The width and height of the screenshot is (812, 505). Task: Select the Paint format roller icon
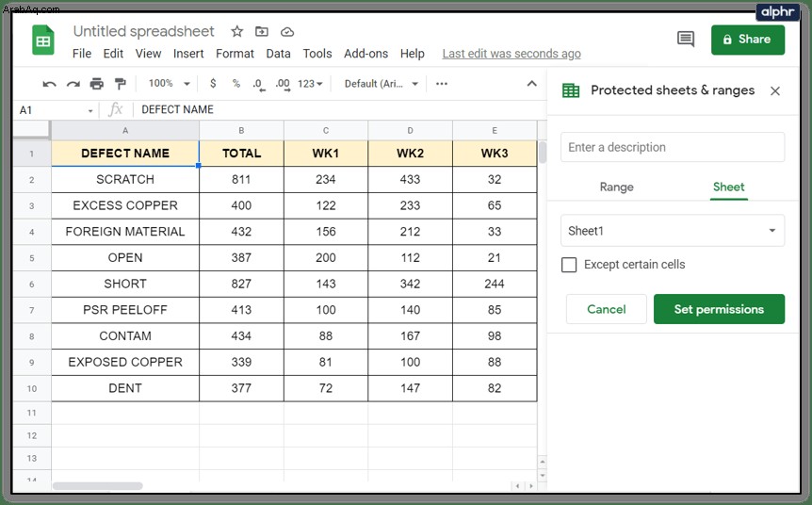pos(121,84)
